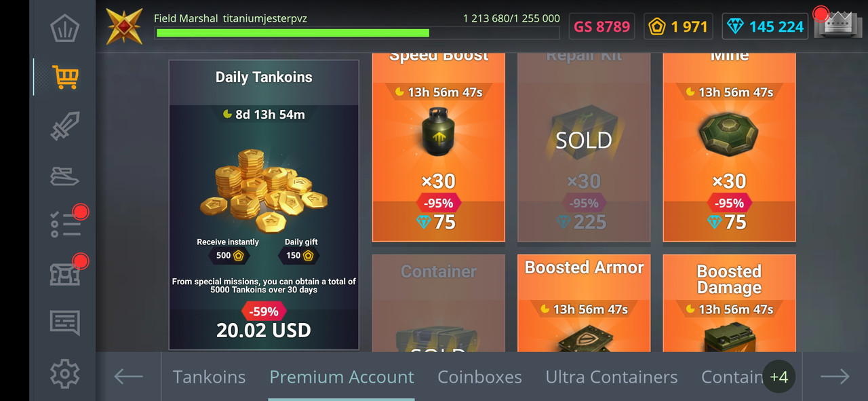Screen dimensions: 868x401
Task: Open the tank garage icon
Action: coord(65,176)
